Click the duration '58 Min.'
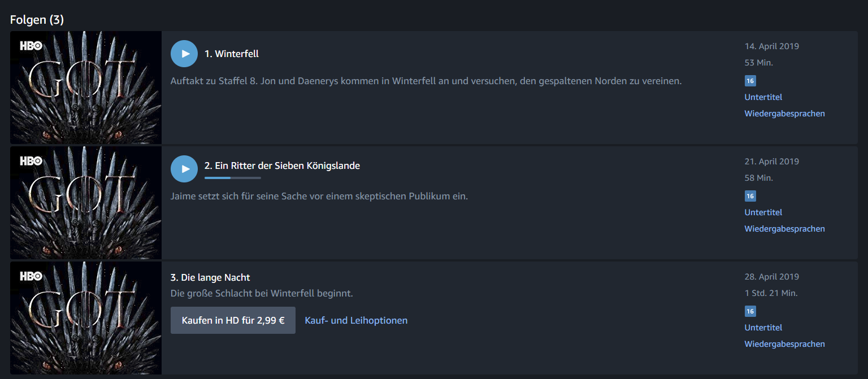 [x=759, y=178]
